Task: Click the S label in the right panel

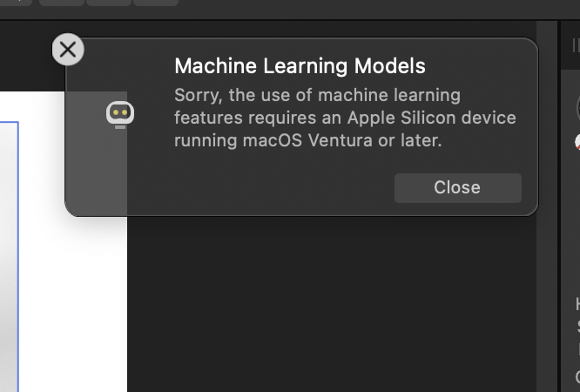Action: pyautogui.click(x=578, y=327)
